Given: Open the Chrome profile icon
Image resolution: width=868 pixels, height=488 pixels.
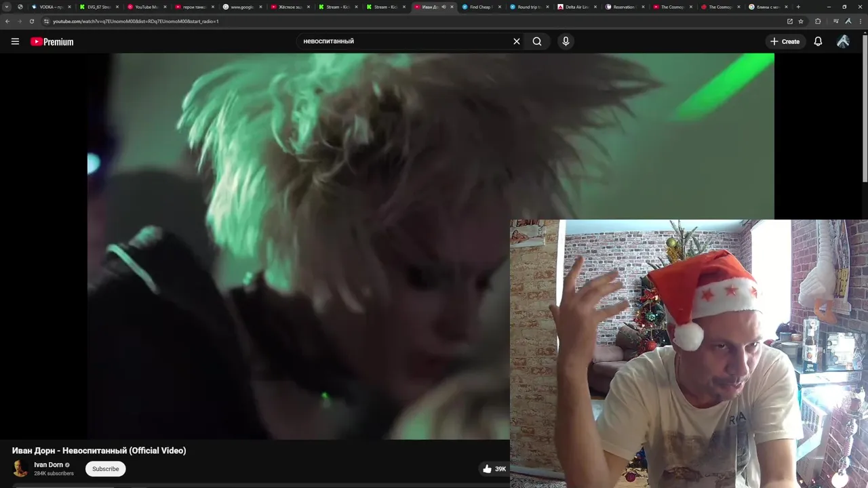Looking at the screenshot, I should tap(848, 21).
